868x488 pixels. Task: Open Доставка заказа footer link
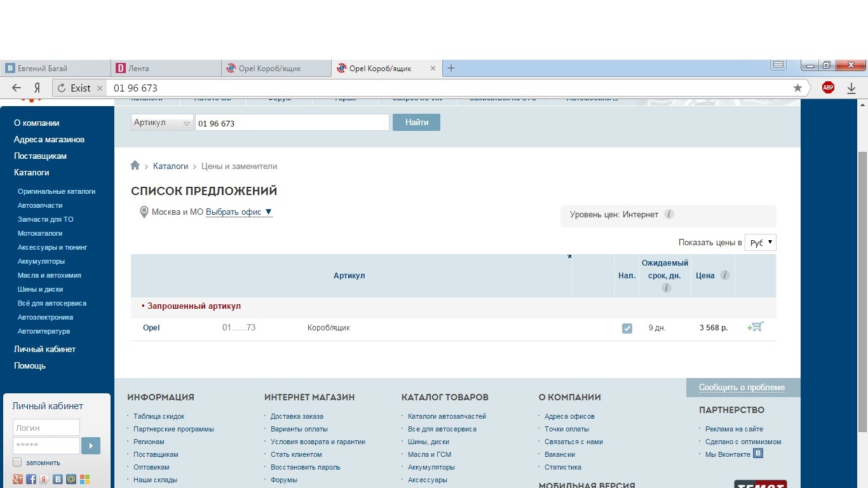[297, 416]
